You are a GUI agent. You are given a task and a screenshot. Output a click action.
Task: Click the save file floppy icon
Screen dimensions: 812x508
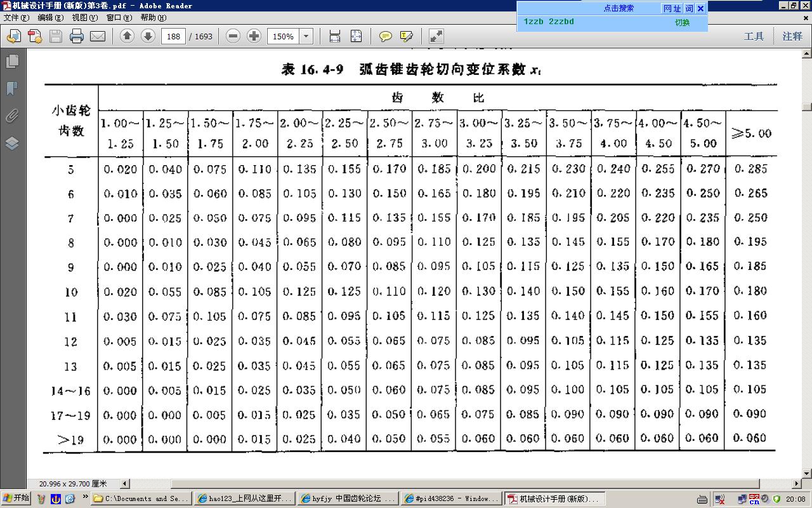[56, 36]
